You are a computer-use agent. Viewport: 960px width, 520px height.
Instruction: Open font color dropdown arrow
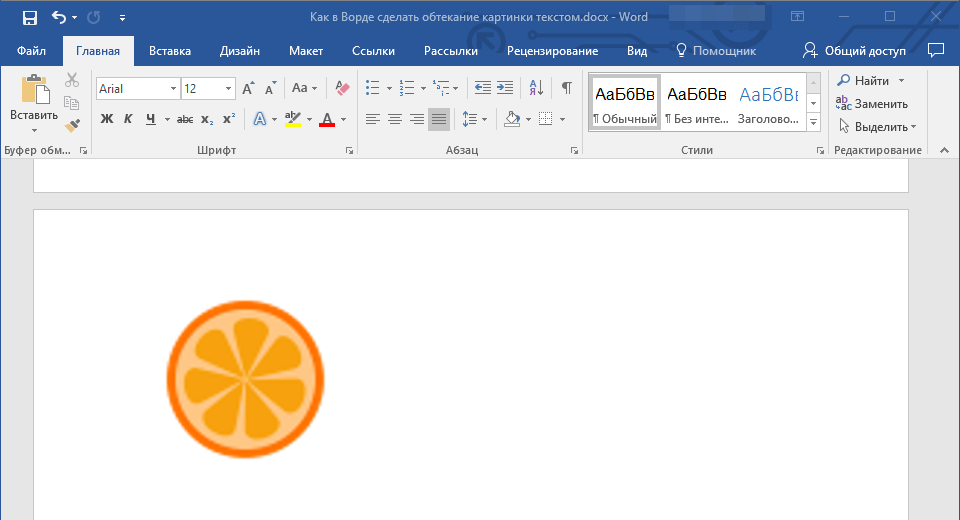343,119
